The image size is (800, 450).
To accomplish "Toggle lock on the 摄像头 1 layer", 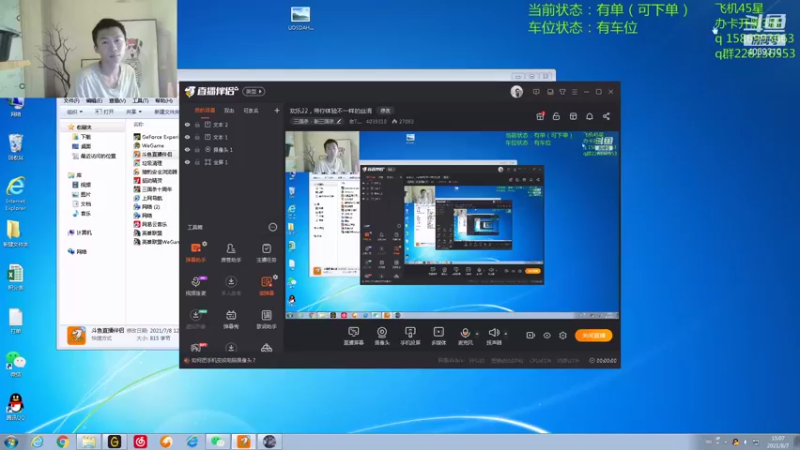I will (197, 149).
